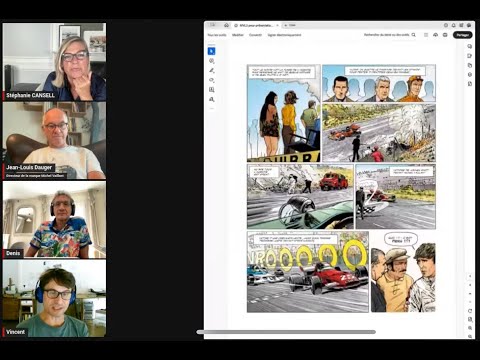Open the third right sidebar panel icon
The height and width of the screenshot is (360, 480).
pos(470,65)
